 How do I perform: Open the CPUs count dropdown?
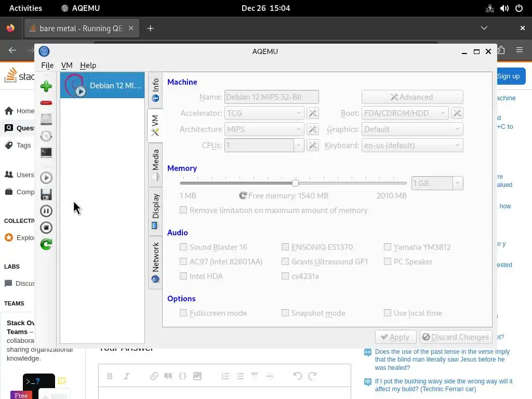(299, 145)
